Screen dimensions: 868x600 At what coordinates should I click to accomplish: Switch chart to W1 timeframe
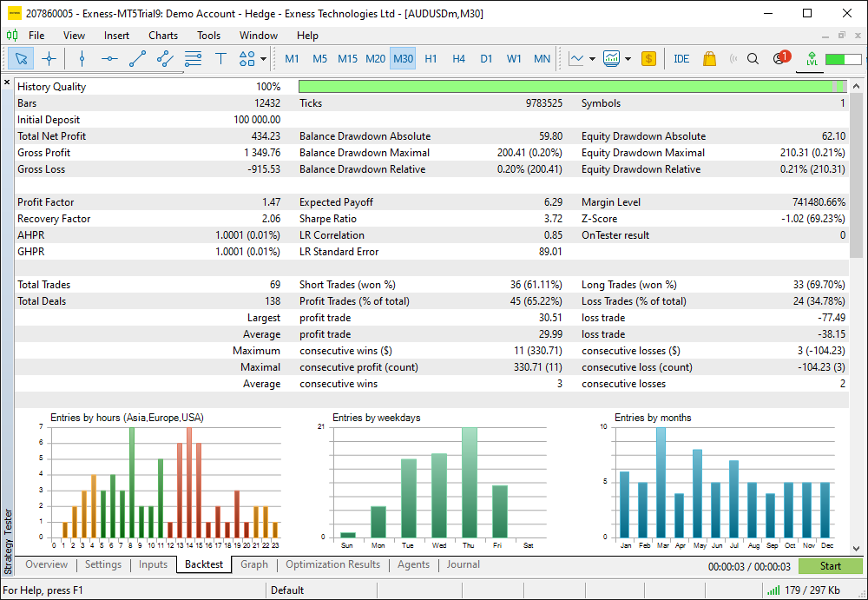514,58
